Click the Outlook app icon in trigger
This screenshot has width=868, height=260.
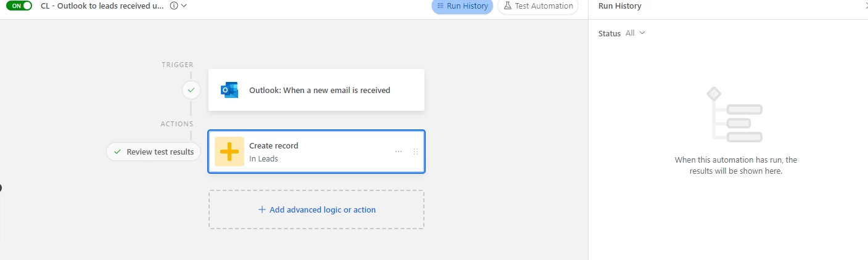click(229, 90)
